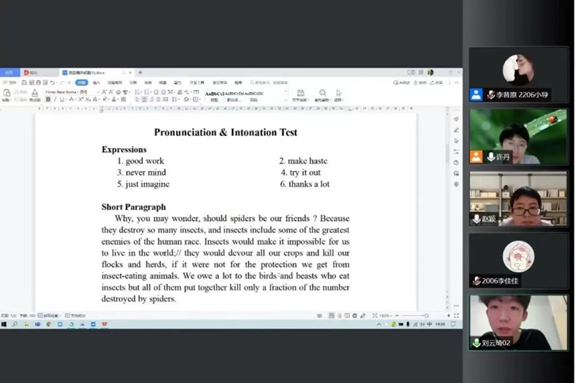Toggle italic formatting in the ribbon
This screenshot has height=383, width=576.
(x=55, y=100)
